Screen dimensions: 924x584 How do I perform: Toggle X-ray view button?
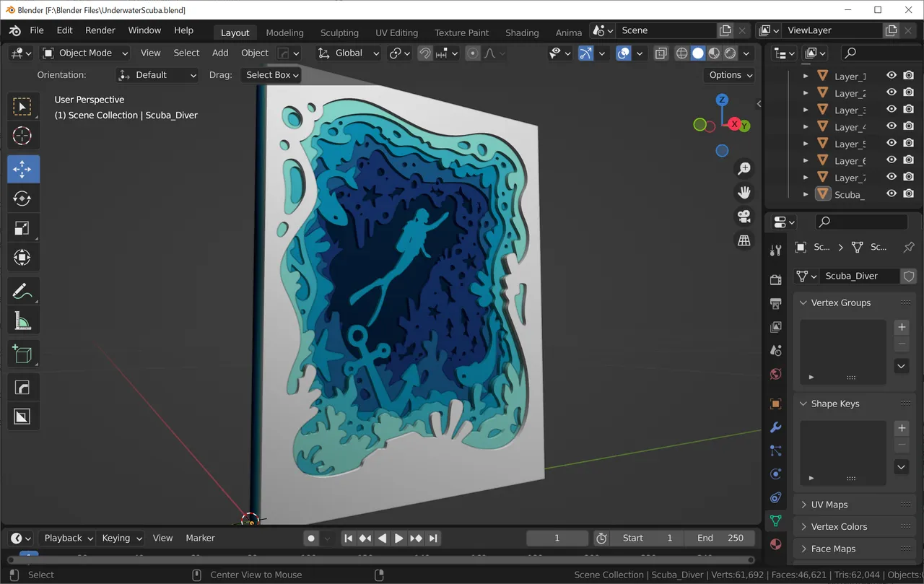(661, 53)
